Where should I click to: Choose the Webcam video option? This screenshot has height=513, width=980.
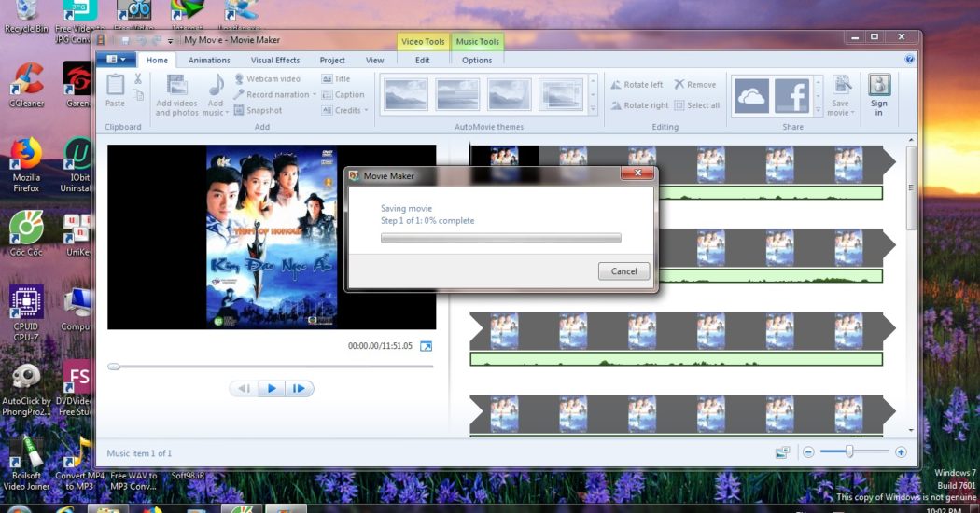[267, 78]
